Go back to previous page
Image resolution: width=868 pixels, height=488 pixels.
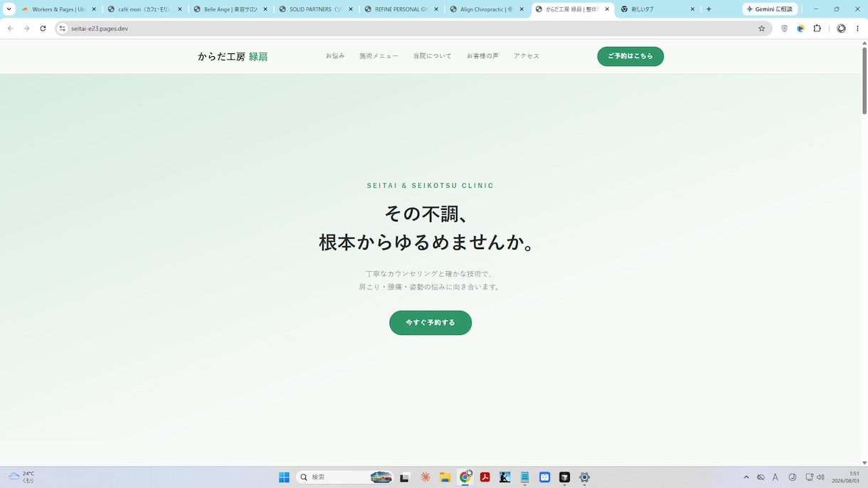point(10,28)
